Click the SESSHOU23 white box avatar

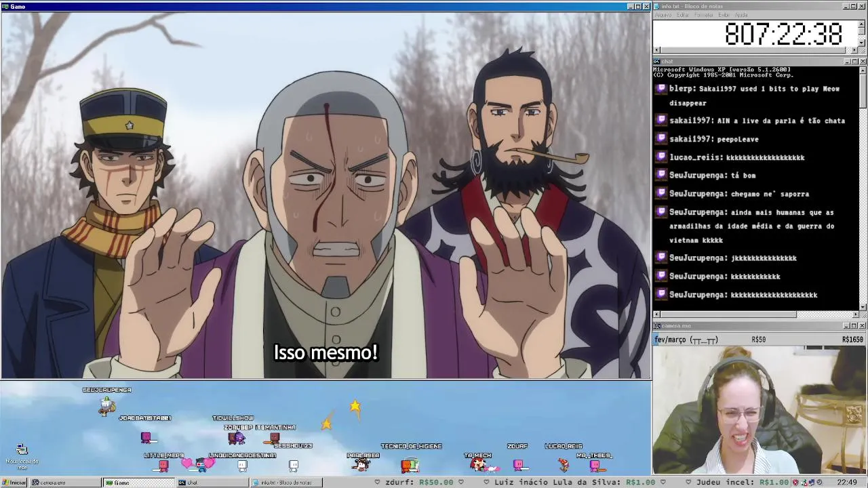tap(294, 466)
